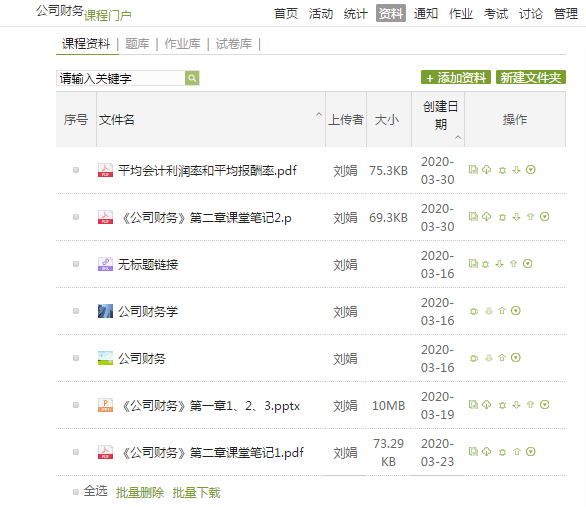Click the 添加资料 button
586x507 pixels.
tap(456, 78)
